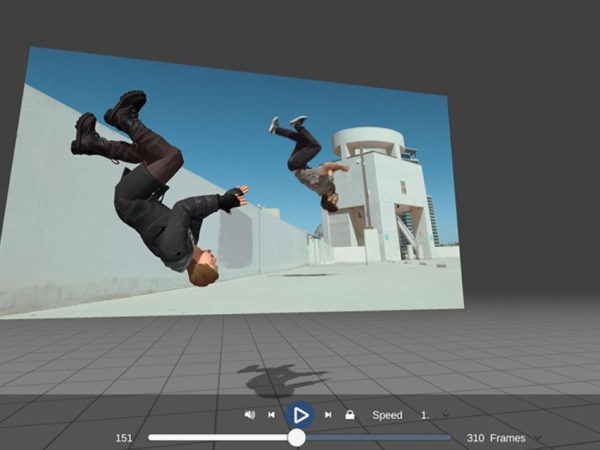600x450 pixels.
Task: Skip to the previous frame
Action: [x=272, y=415]
